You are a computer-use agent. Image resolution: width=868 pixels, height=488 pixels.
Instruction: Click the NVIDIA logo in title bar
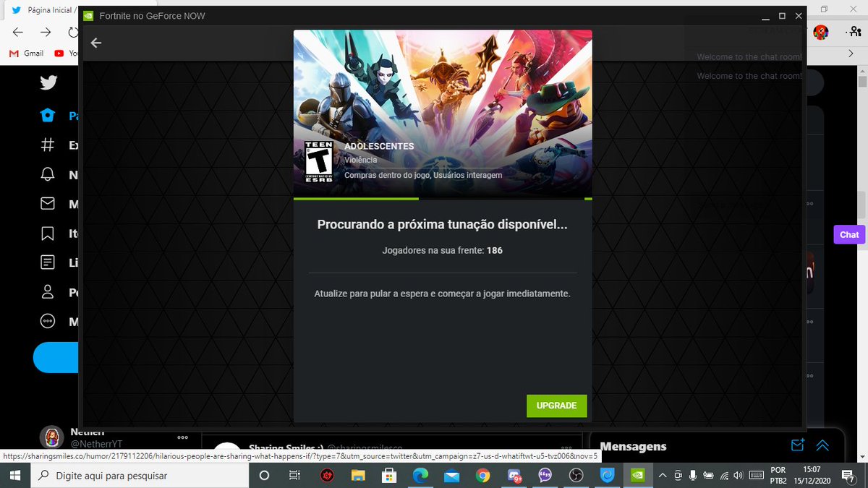[88, 15]
